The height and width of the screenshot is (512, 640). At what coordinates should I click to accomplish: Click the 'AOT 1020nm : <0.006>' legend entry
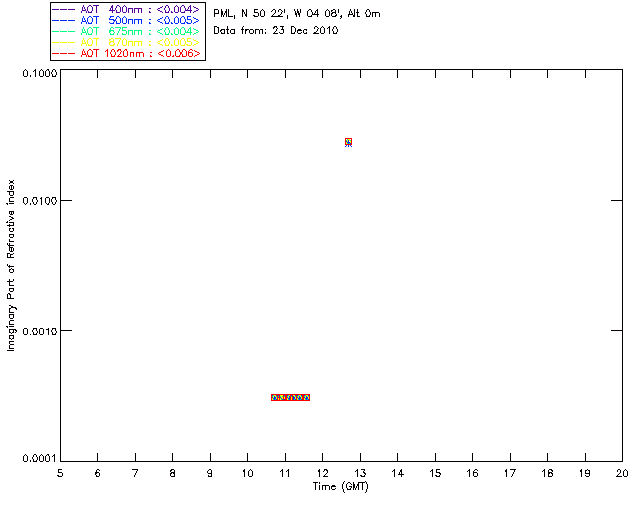coord(126,53)
